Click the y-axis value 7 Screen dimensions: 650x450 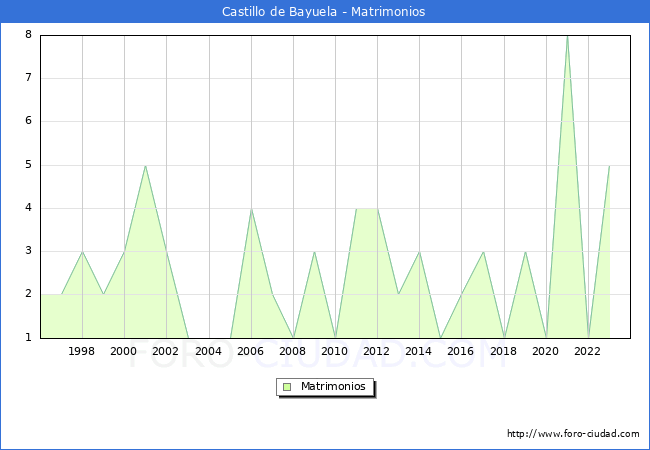[28, 77]
